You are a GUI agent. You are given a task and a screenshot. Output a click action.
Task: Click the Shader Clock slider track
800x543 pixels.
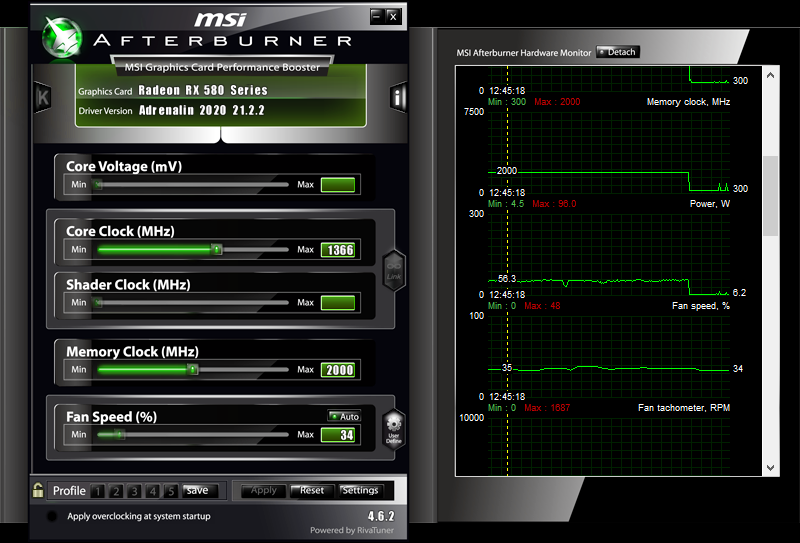click(193, 303)
